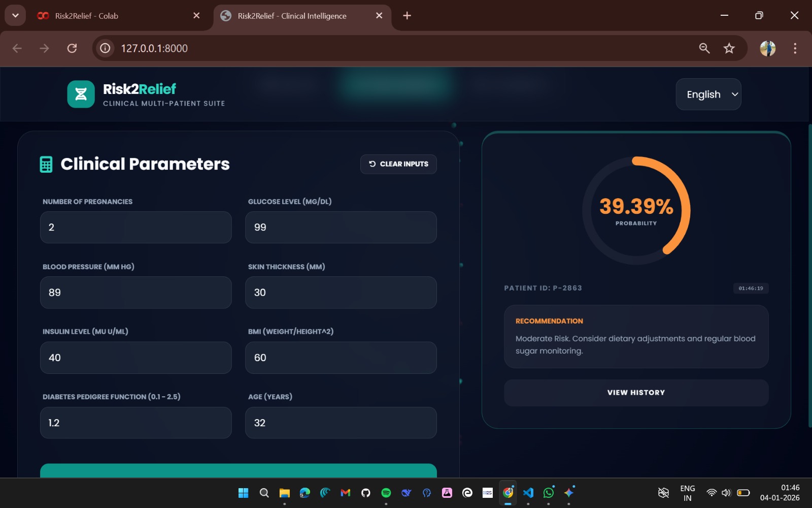812x508 pixels.
Task: Select the Risk2Relief - Clinical Intelligence tab
Action: point(302,16)
